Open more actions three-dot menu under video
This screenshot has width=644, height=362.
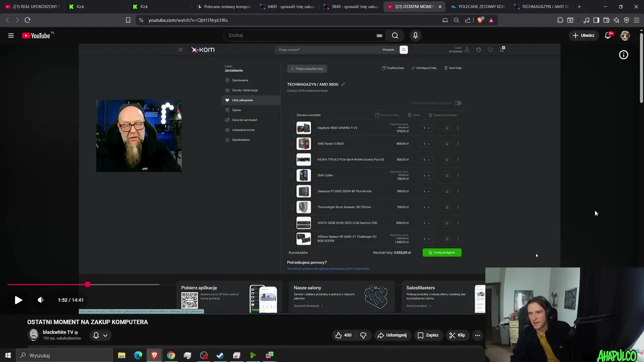coord(477,335)
